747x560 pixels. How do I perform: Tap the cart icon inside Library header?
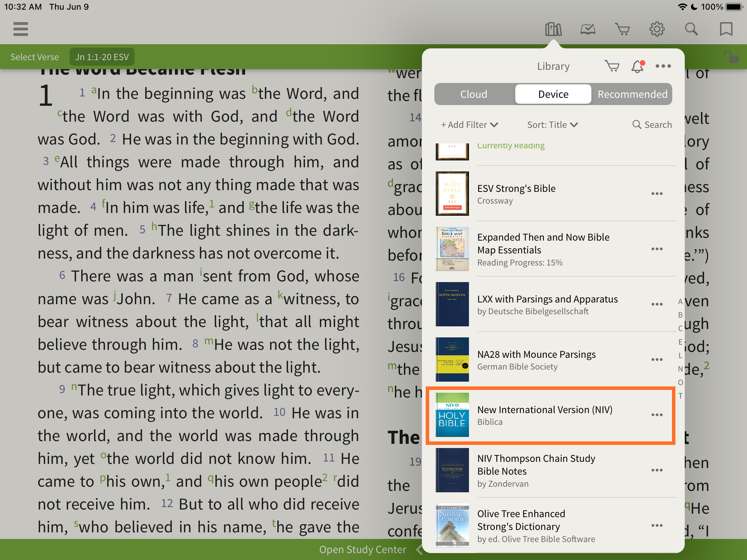coord(612,66)
